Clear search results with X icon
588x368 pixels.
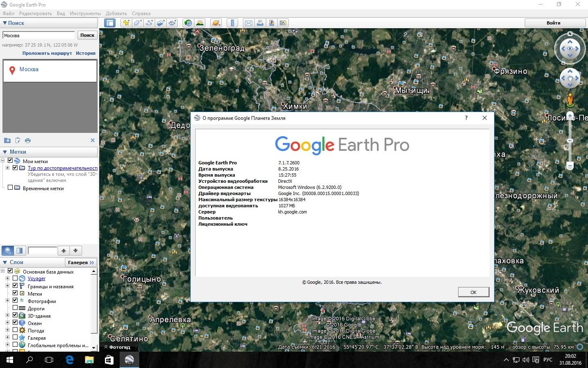coord(93,140)
